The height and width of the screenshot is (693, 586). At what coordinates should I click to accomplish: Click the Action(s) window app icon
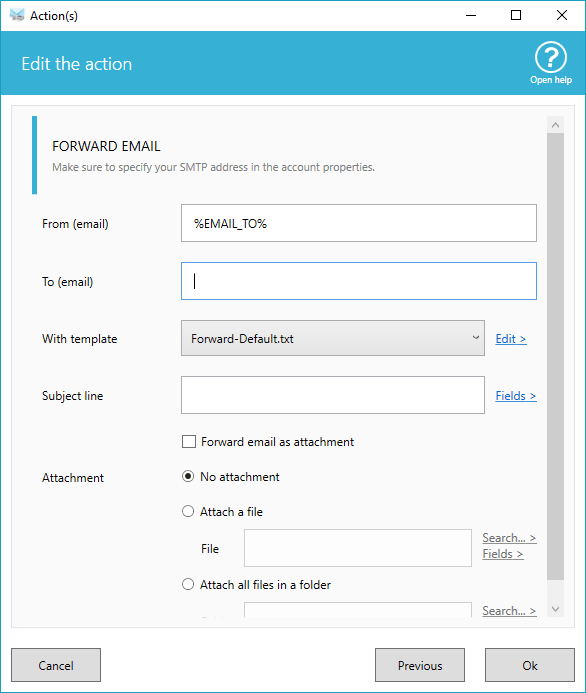[x=17, y=15]
